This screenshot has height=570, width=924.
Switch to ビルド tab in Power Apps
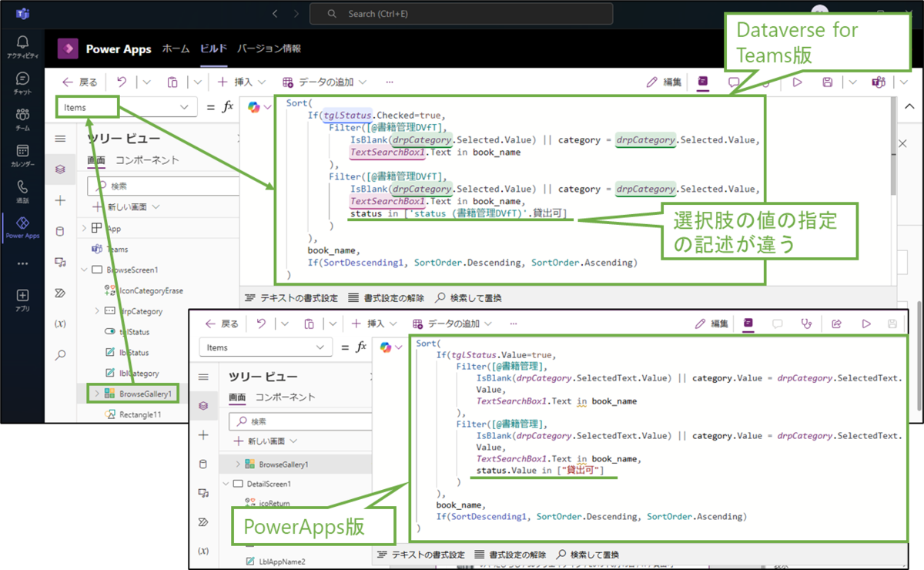213,49
